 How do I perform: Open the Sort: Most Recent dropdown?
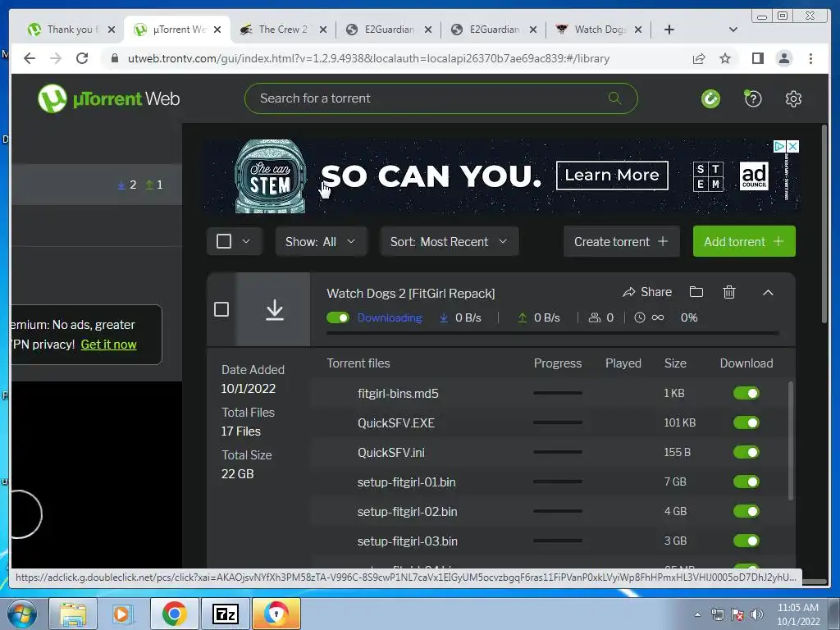tap(449, 242)
